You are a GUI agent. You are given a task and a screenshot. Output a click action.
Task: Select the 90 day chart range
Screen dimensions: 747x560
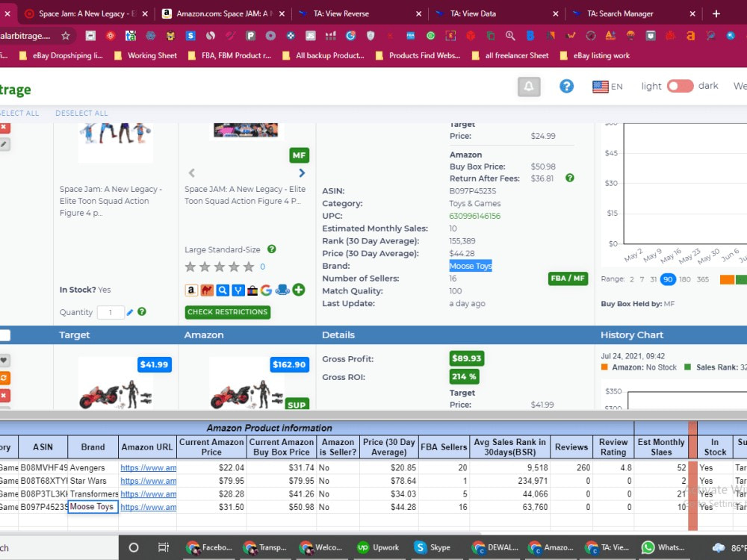(668, 279)
